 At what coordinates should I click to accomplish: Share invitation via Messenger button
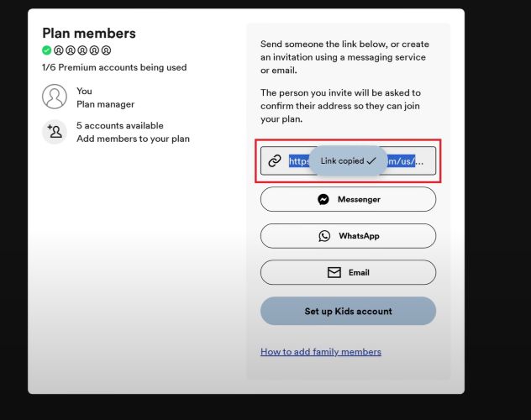(348, 199)
